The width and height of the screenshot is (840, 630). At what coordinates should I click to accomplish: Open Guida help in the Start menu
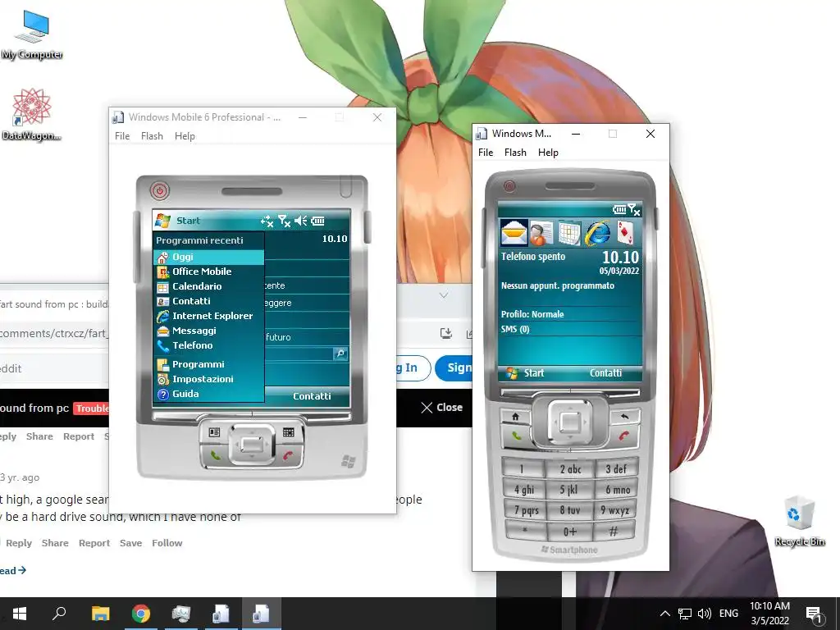tap(208, 394)
